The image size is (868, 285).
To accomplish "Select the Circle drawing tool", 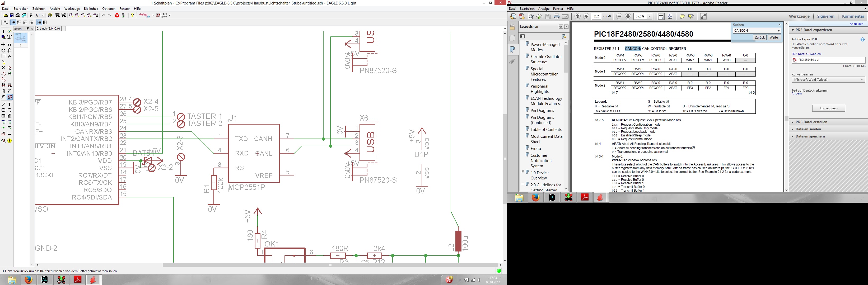I will pyautogui.click(x=3, y=110).
